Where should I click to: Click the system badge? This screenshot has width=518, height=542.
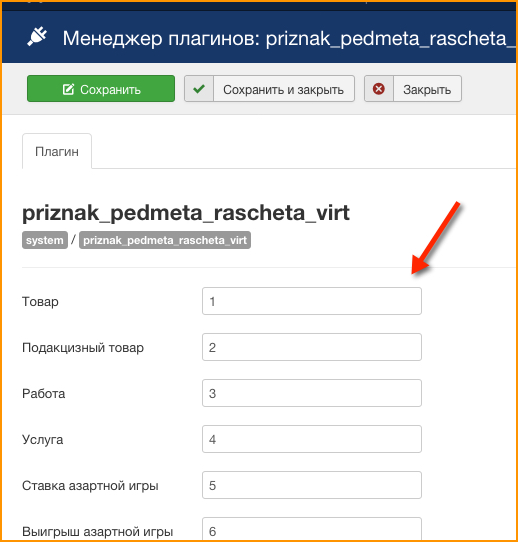tap(45, 240)
